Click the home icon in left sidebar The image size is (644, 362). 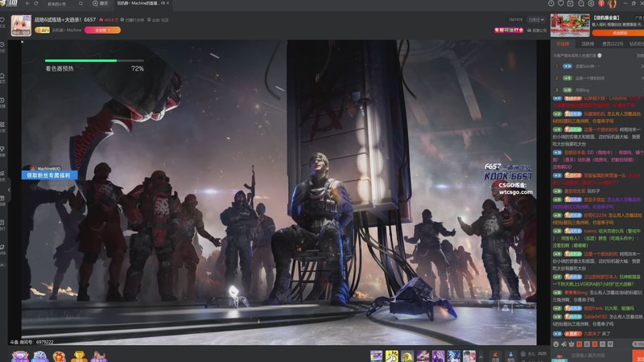click(2, 76)
